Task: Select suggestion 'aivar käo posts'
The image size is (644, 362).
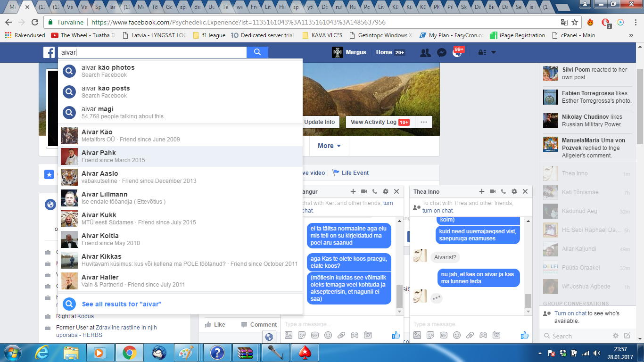Action: point(180,91)
